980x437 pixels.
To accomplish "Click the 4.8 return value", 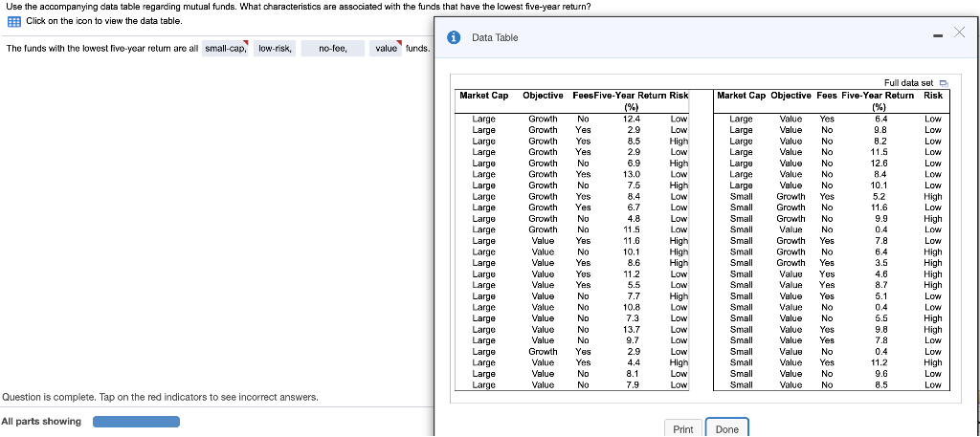I will point(634,218).
